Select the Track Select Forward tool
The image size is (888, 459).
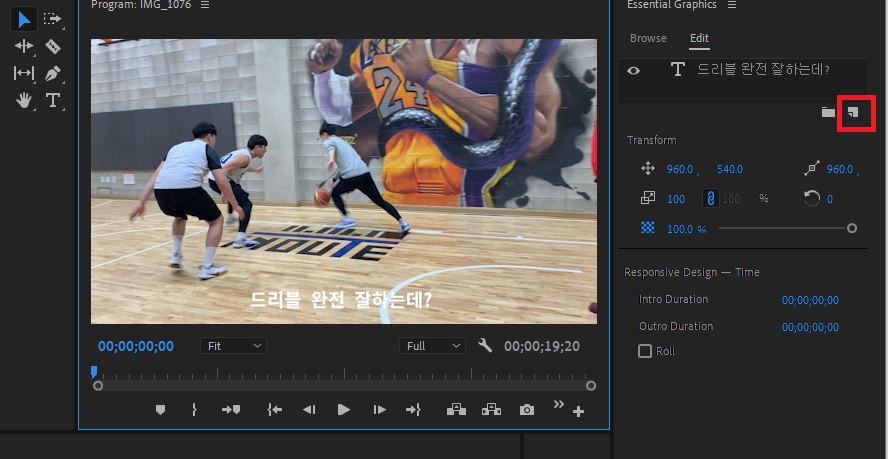click(x=53, y=19)
